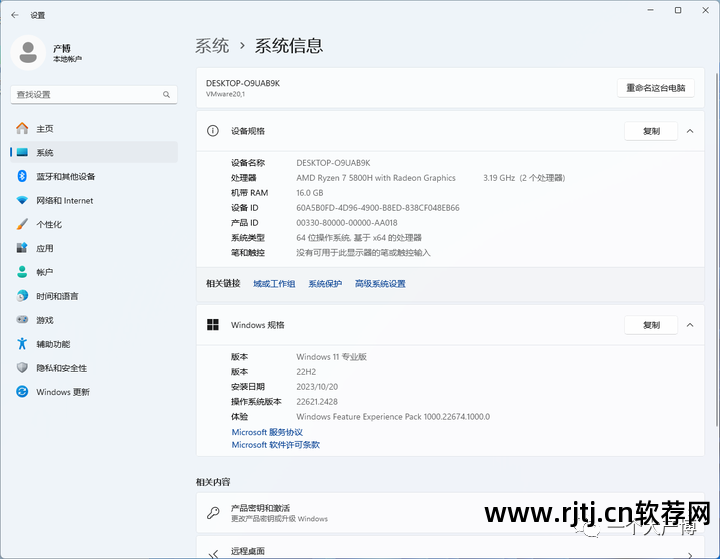
Task: Click the user avatar icon for 产博
Action: pyautogui.click(x=28, y=52)
